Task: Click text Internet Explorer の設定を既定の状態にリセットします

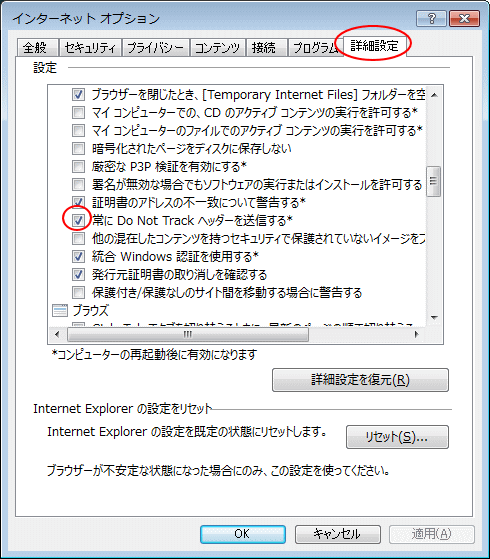Action: point(187,432)
